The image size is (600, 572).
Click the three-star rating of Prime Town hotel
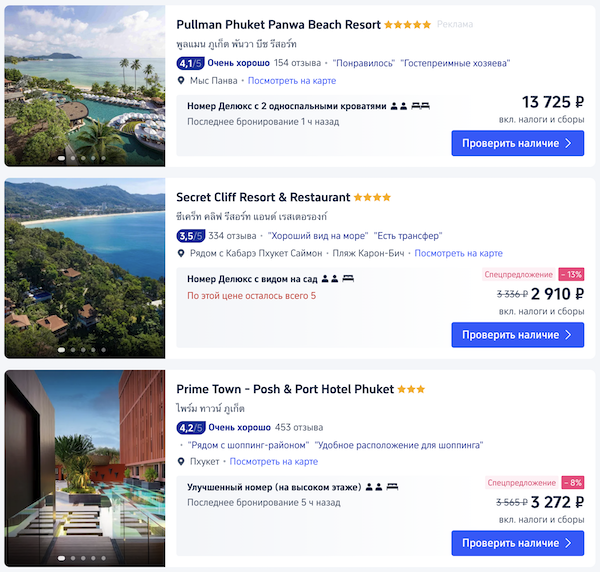tap(411, 389)
